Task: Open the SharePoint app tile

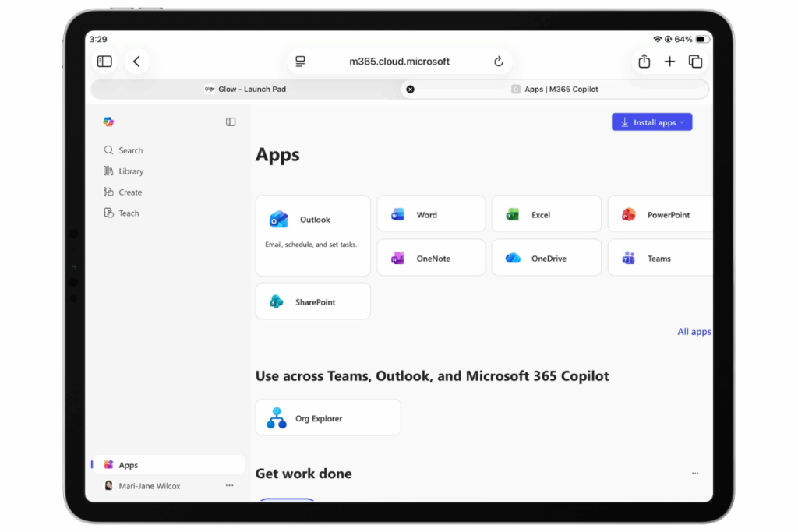Action: 312,301
